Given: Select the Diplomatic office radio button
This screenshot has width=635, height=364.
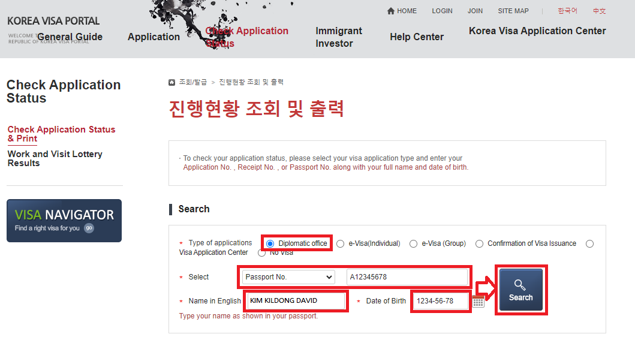Looking at the screenshot, I should (x=270, y=243).
